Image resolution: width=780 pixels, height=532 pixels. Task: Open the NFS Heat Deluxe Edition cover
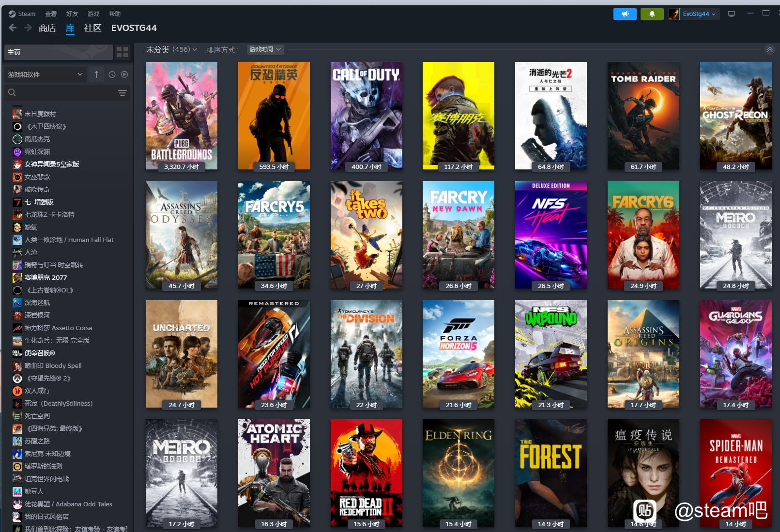pyautogui.click(x=551, y=235)
